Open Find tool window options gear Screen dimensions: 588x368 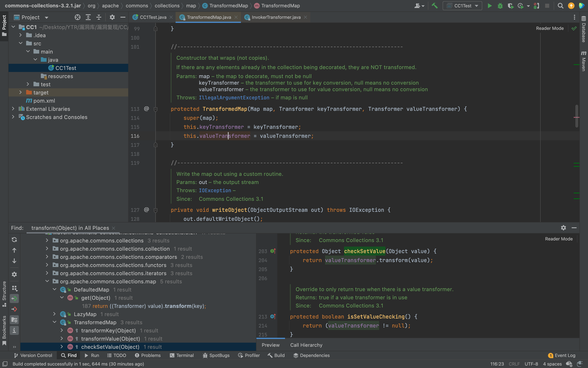click(563, 228)
